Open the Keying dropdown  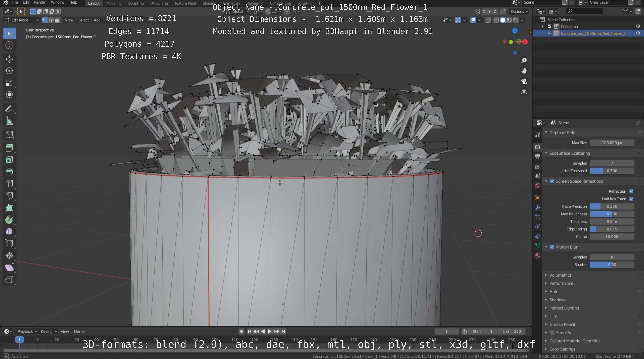tap(49, 331)
